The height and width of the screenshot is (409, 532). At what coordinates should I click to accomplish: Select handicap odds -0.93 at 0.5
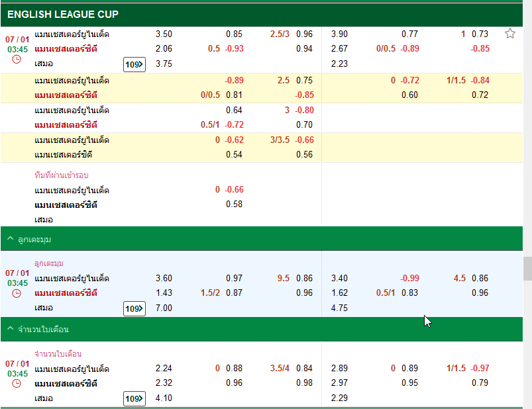[234, 49]
